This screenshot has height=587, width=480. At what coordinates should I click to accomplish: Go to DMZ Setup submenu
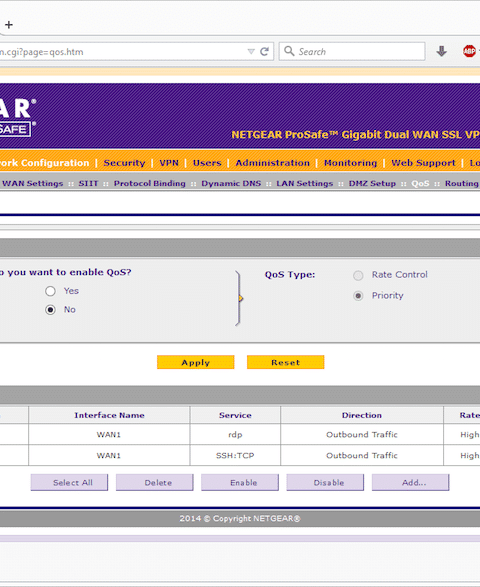[372, 183]
